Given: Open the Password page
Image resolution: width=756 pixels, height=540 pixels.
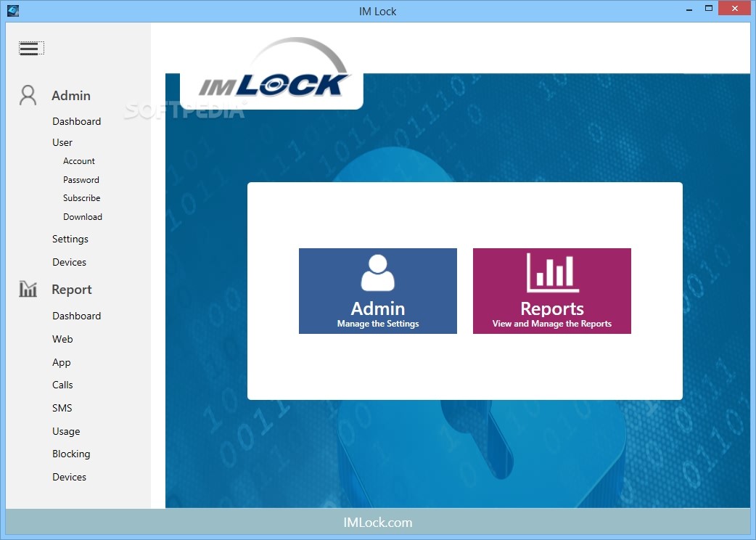Looking at the screenshot, I should (81, 180).
